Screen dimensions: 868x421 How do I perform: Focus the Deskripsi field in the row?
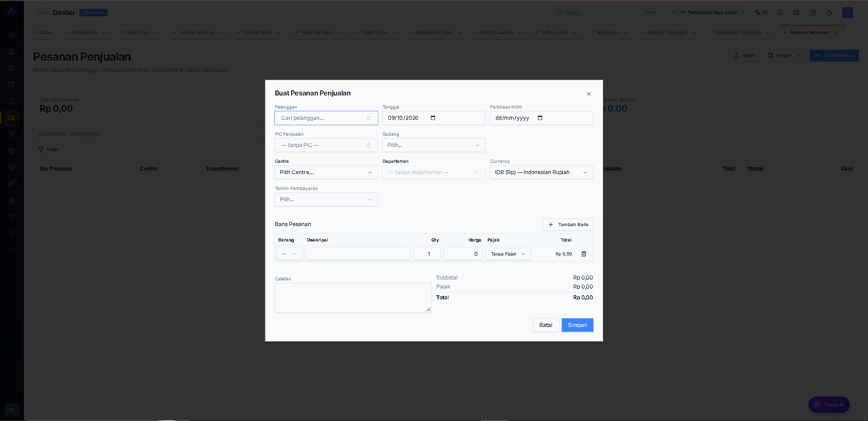point(358,254)
